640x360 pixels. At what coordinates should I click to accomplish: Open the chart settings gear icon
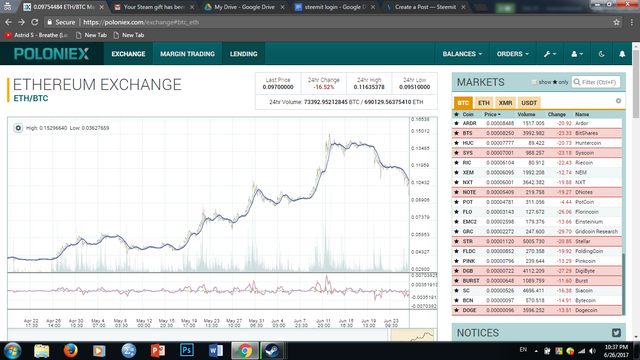tap(18, 128)
